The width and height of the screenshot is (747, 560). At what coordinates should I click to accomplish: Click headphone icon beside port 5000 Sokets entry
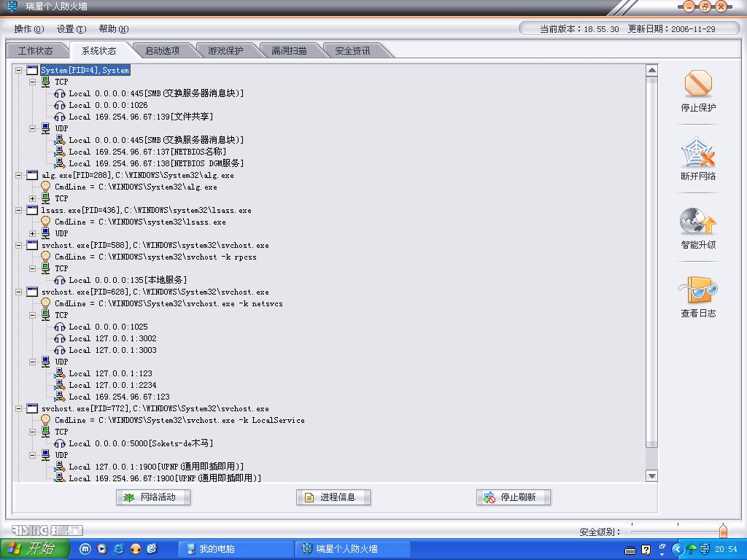(x=60, y=443)
